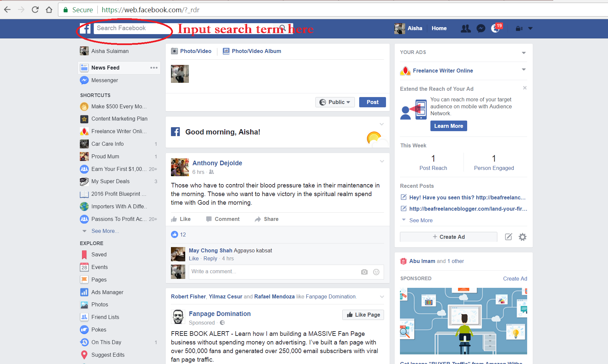Open Pokes icon in Explore

pyautogui.click(x=84, y=330)
